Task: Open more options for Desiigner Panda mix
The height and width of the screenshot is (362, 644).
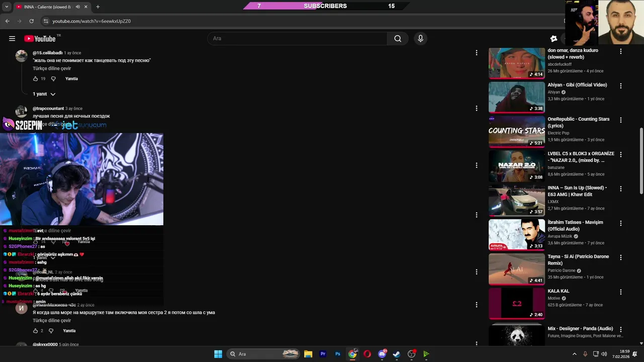Action: 620,329
